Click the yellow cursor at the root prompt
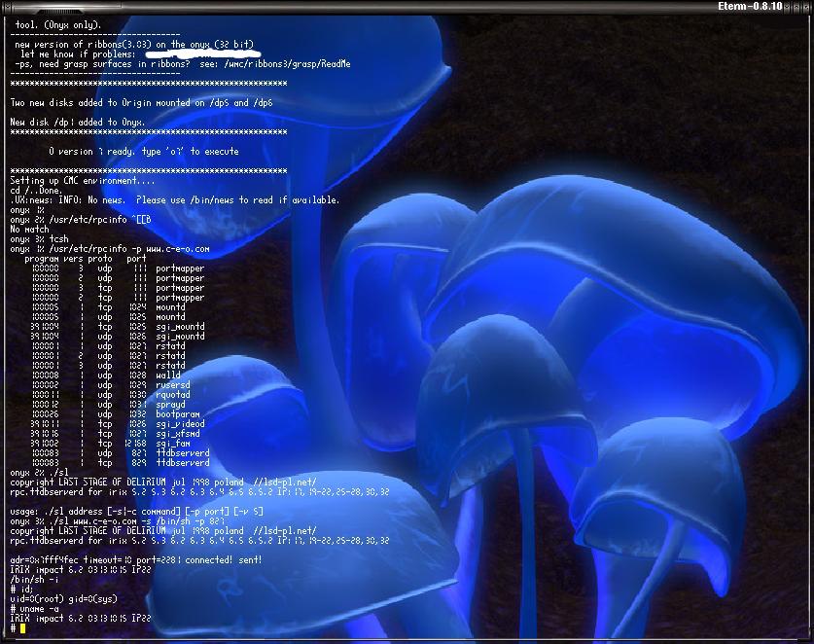 (x=22, y=628)
